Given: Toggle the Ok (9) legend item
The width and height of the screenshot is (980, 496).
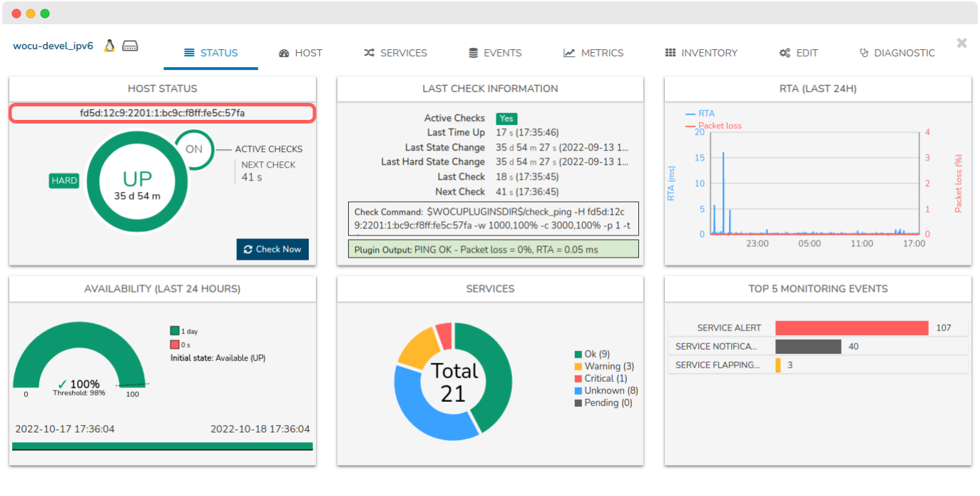Looking at the screenshot, I should [x=592, y=354].
